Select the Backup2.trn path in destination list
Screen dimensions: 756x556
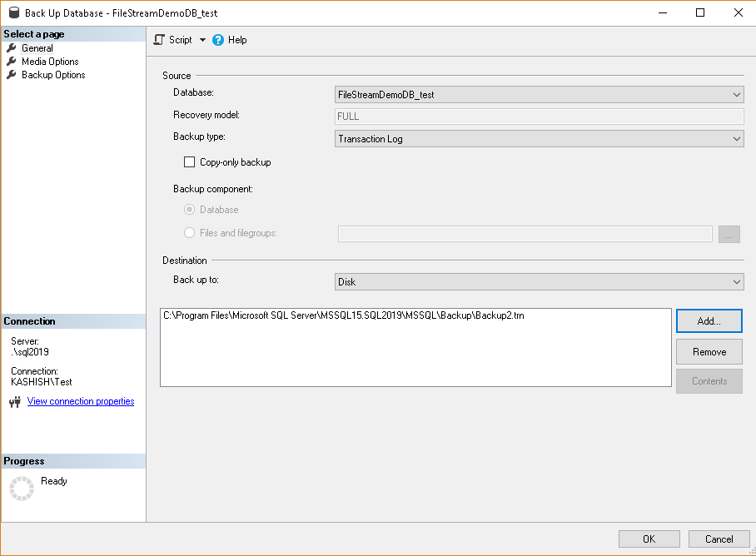[344, 316]
